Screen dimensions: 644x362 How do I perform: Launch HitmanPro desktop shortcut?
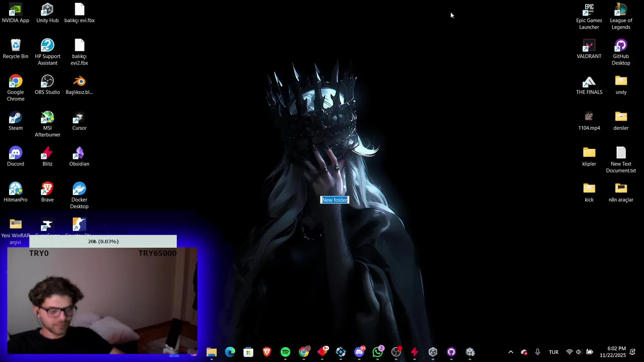[x=16, y=193]
